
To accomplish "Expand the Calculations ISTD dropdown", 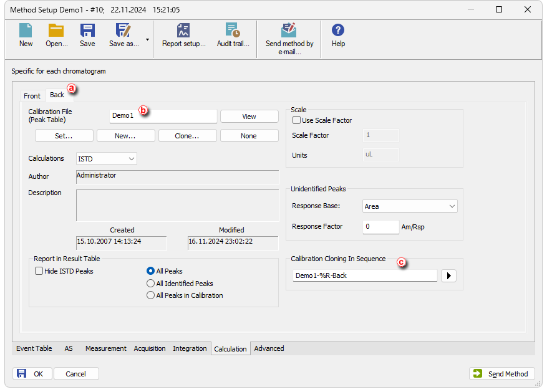I will click(x=106, y=159).
